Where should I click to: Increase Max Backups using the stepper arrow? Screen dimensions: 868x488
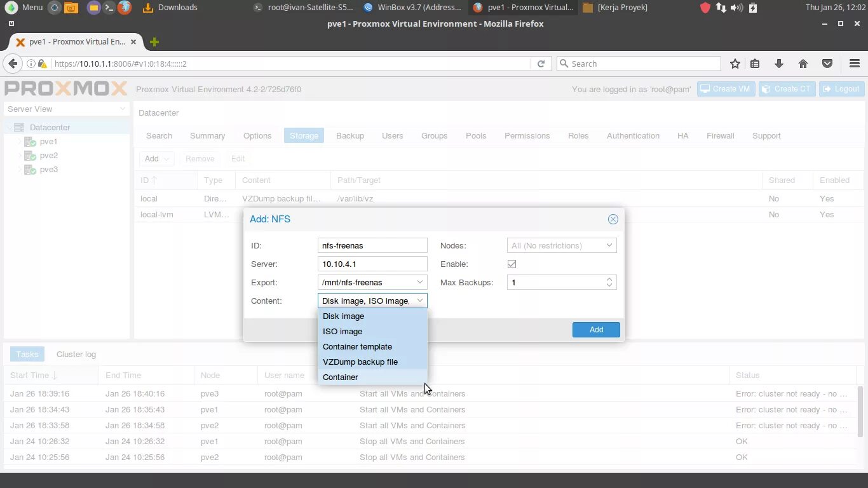coord(609,280)
